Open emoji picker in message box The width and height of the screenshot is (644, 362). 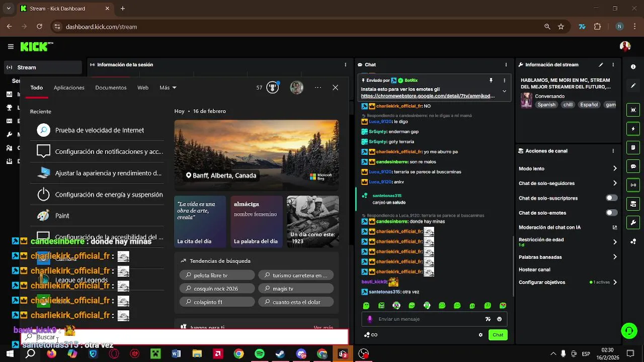[x=499, y=319]
